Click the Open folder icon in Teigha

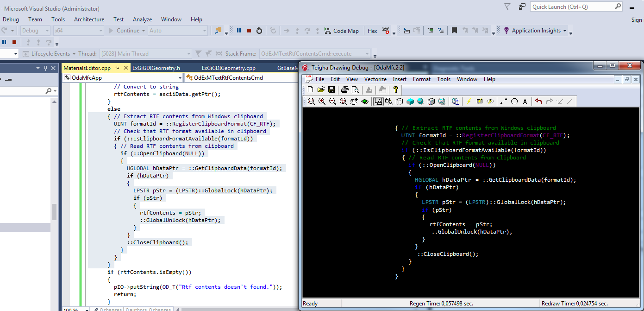pos(321,89)
